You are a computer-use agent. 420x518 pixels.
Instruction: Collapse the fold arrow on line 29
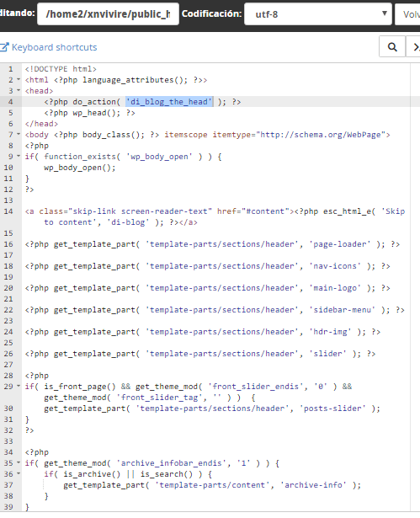(x=19, y=387)
